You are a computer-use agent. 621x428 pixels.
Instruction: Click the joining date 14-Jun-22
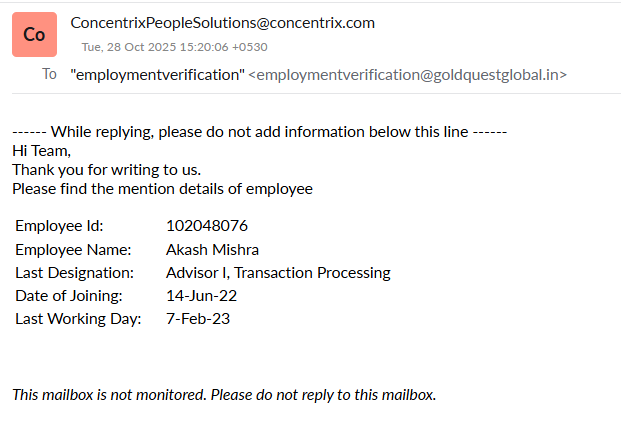click(x=201, y=295)
